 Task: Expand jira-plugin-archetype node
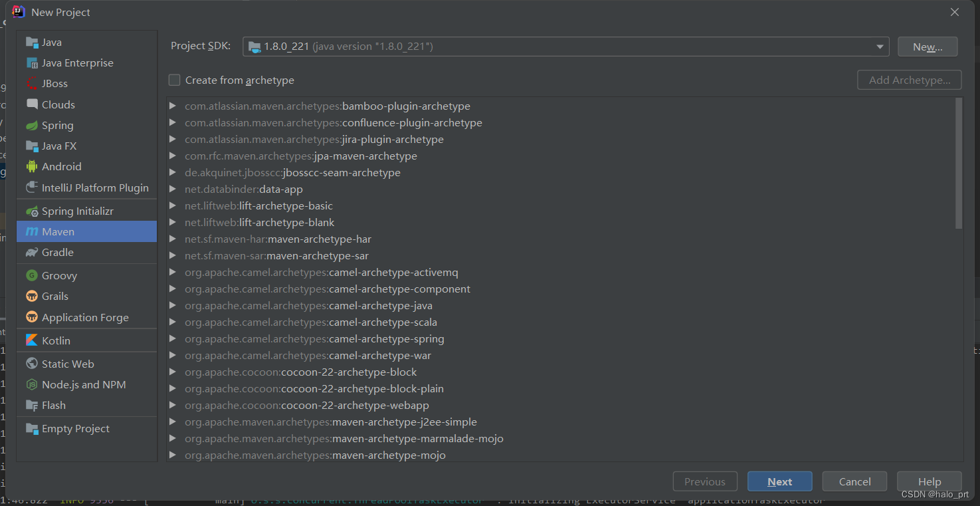pyautogui.click(x=173, y=140)
